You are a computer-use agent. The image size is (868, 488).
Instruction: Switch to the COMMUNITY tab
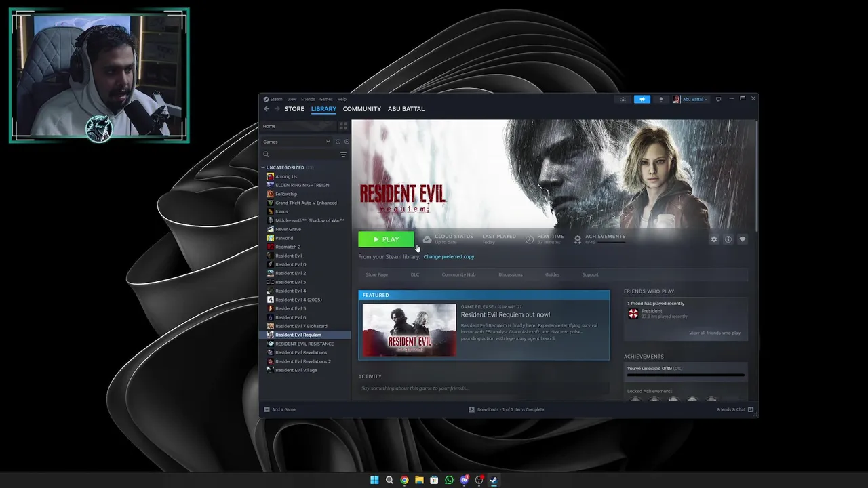(x=361, y=109)
